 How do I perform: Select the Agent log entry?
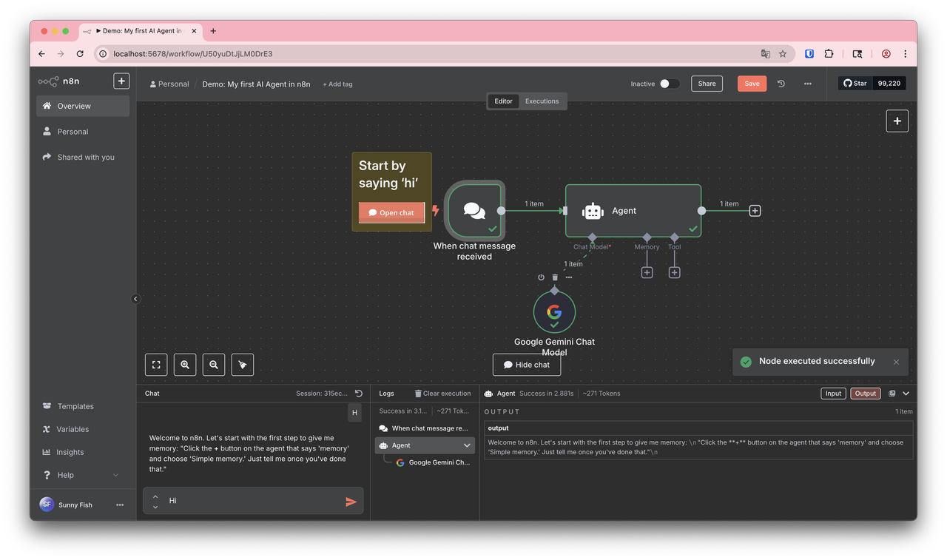pos(425,445)
